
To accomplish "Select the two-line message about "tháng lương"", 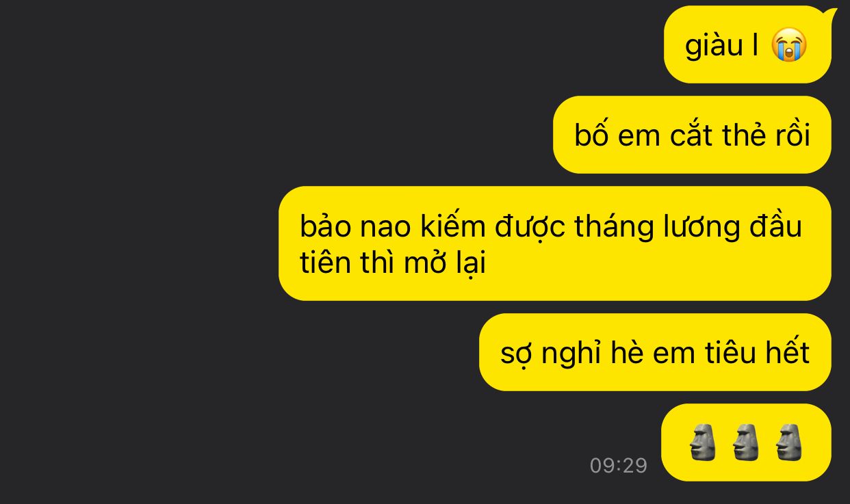I will pyautogui.click(x=555, y=243).
